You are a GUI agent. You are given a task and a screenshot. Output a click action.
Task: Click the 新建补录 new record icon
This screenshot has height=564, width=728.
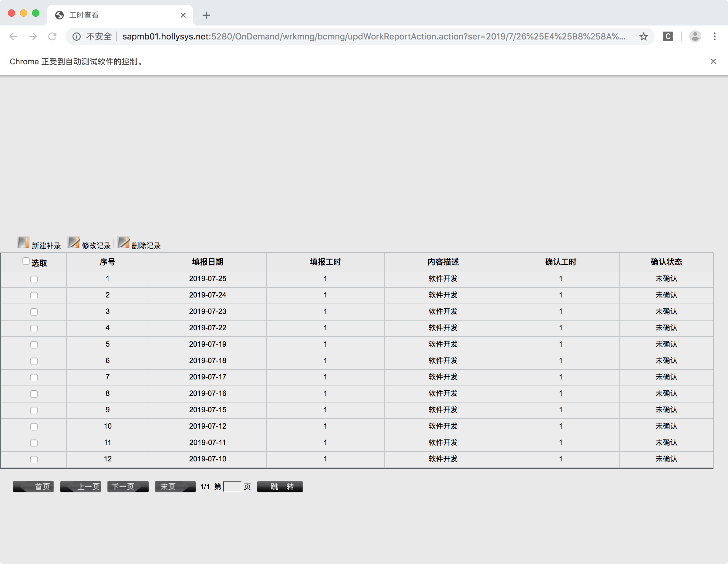[23, 243]
